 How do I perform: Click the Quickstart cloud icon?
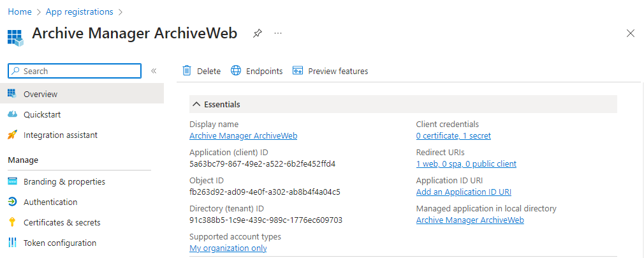click(12, 114)
